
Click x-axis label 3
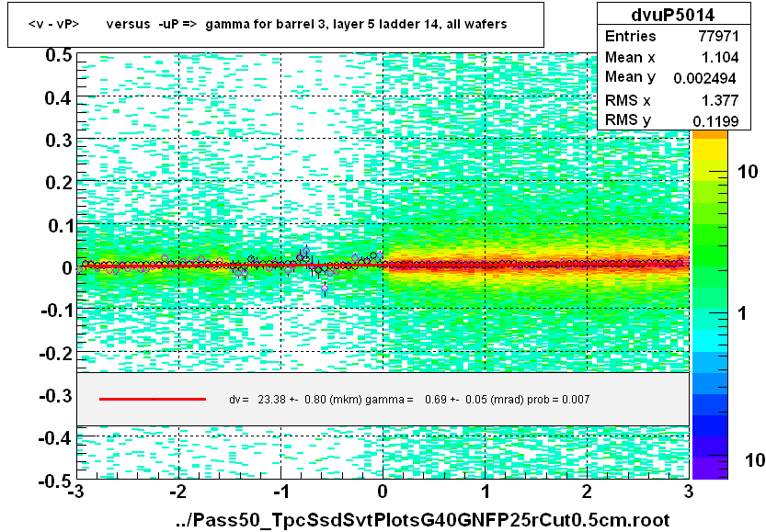tap(689, 491)
